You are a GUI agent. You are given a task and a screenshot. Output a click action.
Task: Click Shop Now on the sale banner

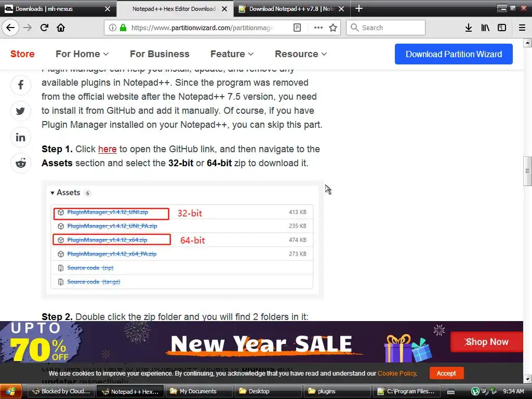coord(486,342)
